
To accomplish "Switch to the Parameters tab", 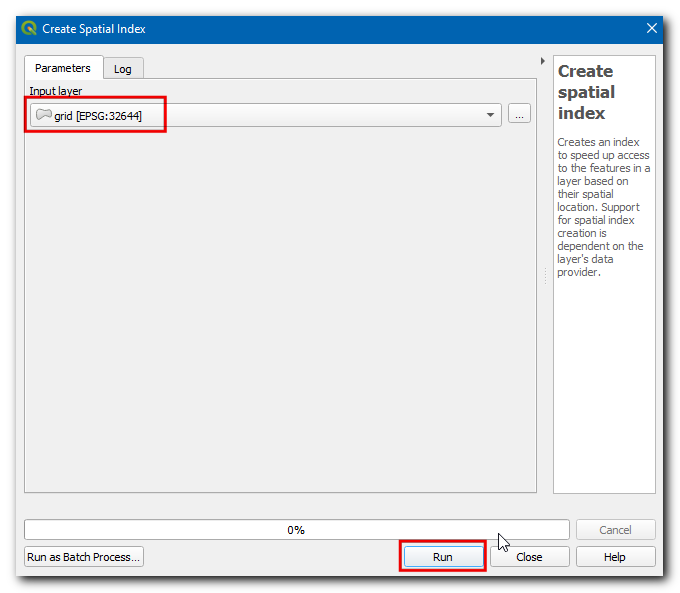I will point(63,68).
